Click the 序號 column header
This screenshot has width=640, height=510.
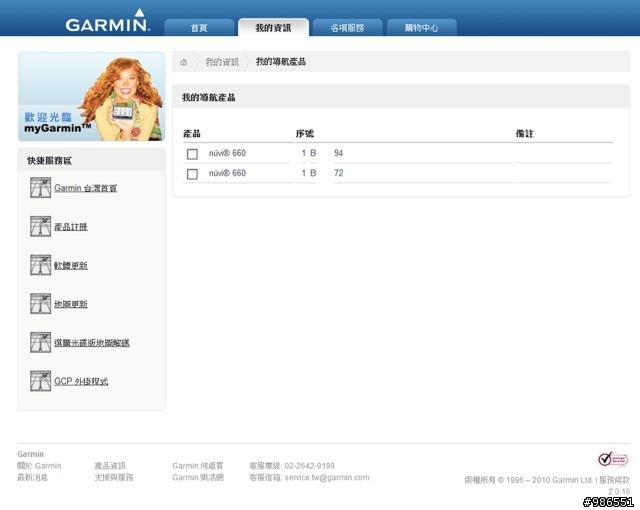305,133
